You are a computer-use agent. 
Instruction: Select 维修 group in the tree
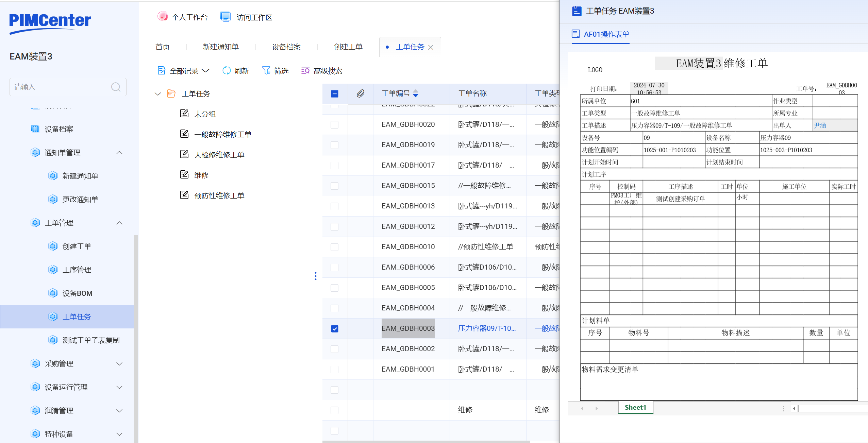coord(201,175)
